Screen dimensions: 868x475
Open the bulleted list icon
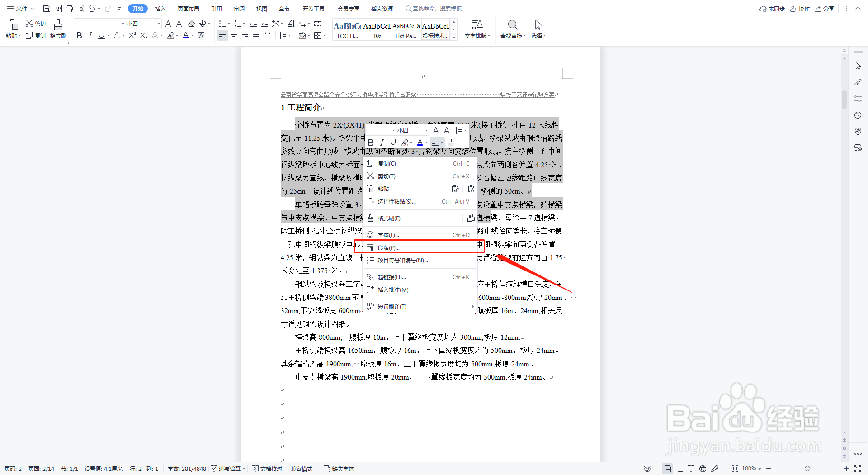(222, 23)
